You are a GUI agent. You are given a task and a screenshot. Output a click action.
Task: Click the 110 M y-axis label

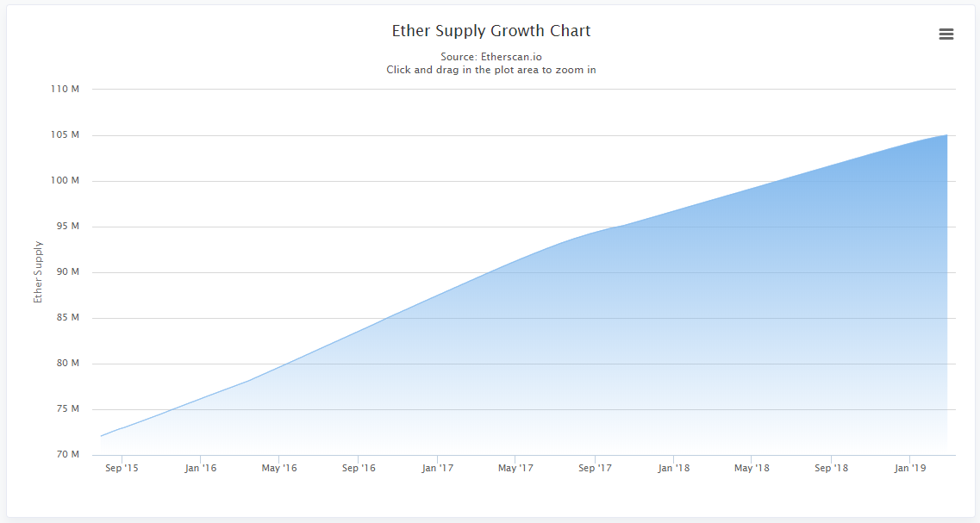pyautogui.click(x=65, y=90)
